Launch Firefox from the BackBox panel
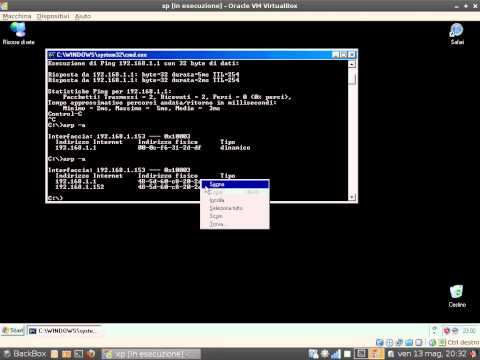Image resolution: width=480 pixels, height=360 pixels. [90, 354]
